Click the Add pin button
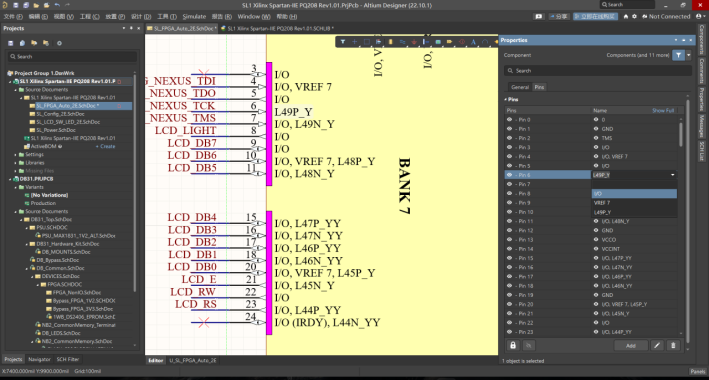This screenshot has height=380, width=709. coord(630,345)
